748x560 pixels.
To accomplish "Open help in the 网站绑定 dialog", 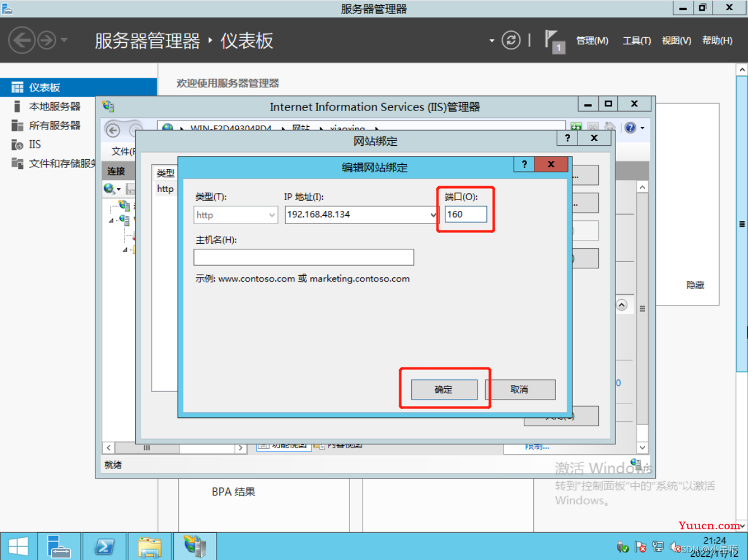I will 567,138.
